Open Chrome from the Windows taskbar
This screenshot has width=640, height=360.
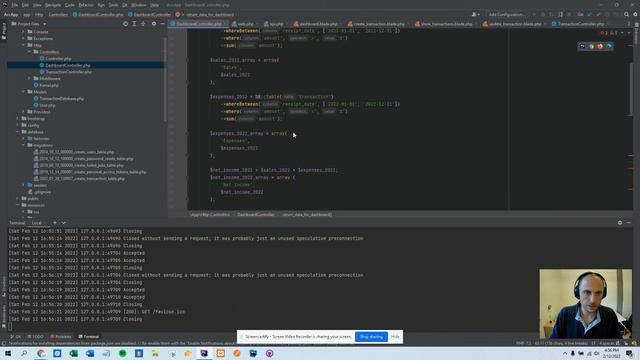(41, 353)
